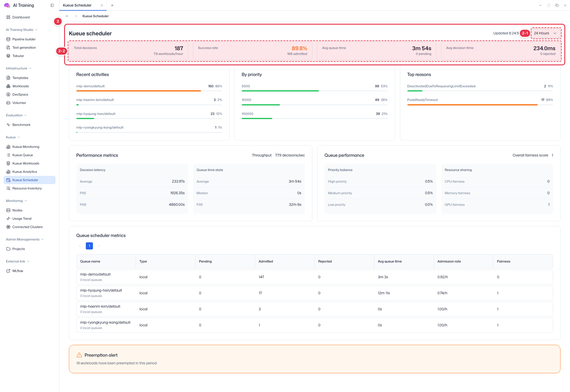Collapse the Monitoring section chevron

pos(26,201)
